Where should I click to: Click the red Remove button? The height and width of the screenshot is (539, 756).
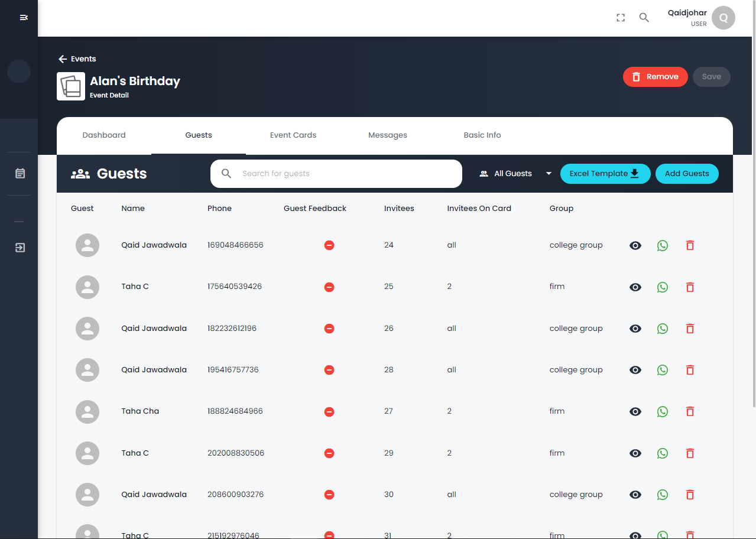[x=655, y=77]
